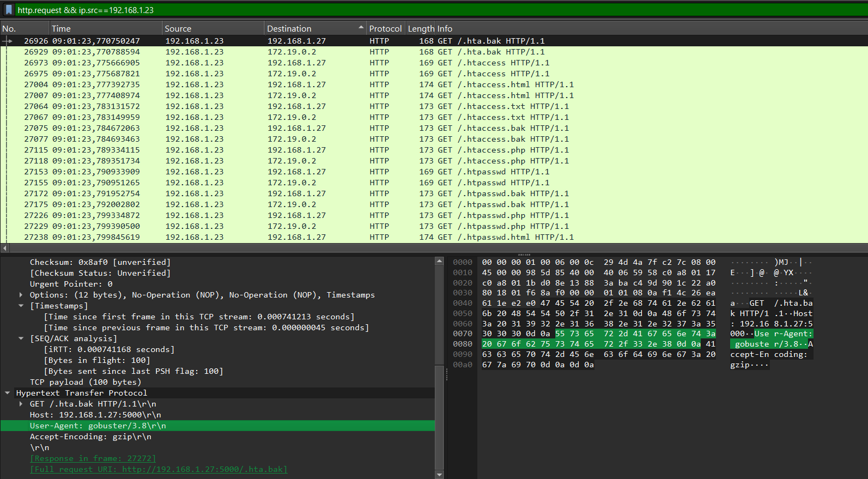The height and width of the screenshot is (479, 868).
Task: Collapse the [SEQ/ACK analysis] section
Action: tap(21, 338)
